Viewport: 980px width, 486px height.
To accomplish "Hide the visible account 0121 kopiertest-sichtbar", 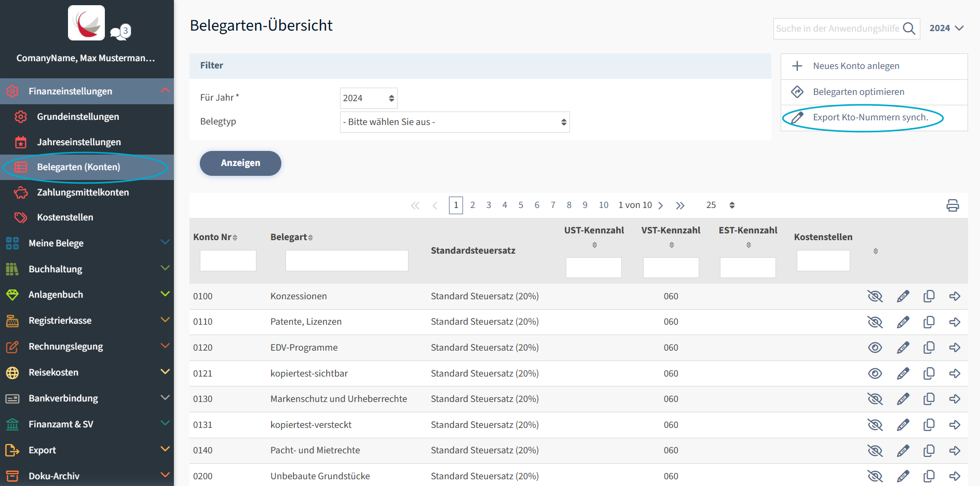I will [x=875, y=373].
